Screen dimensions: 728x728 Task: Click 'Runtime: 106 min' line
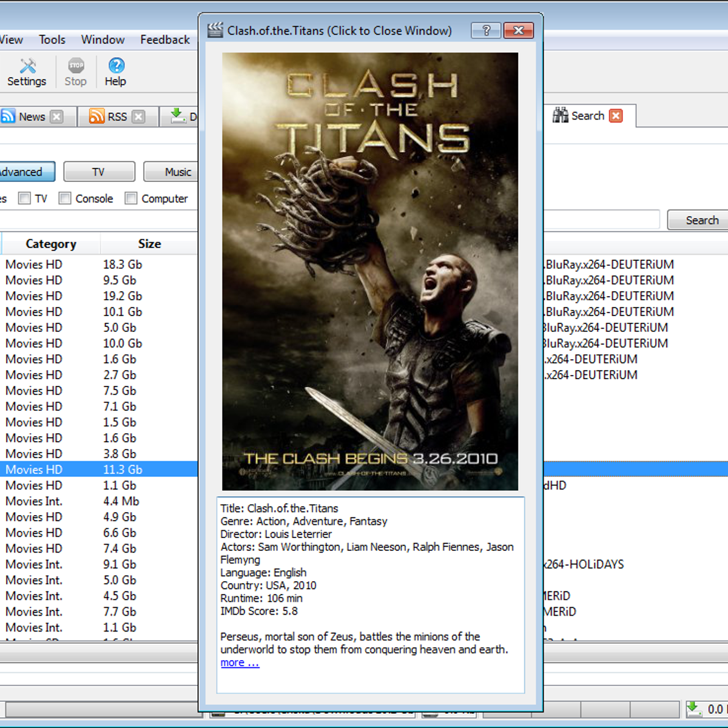click(261, 598)
